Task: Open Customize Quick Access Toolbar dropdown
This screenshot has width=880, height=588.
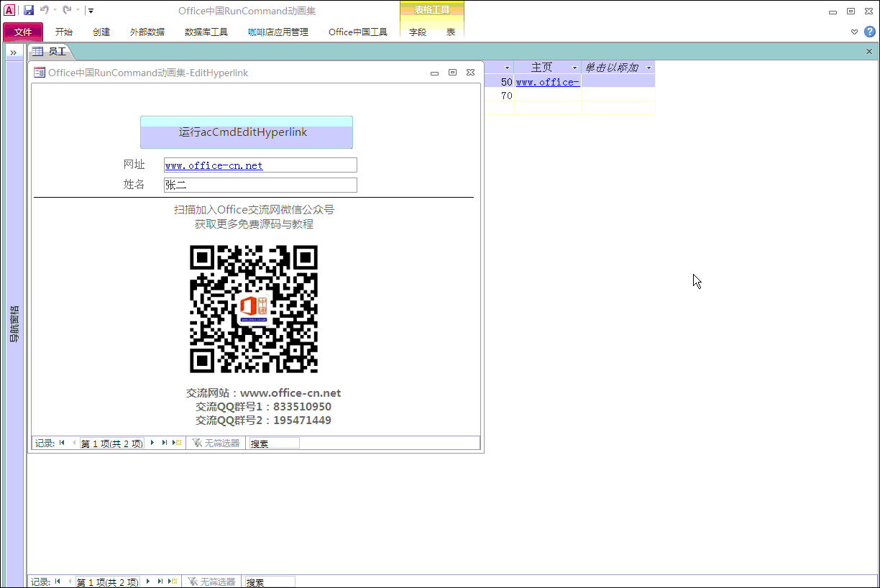Action: point(91,11)
